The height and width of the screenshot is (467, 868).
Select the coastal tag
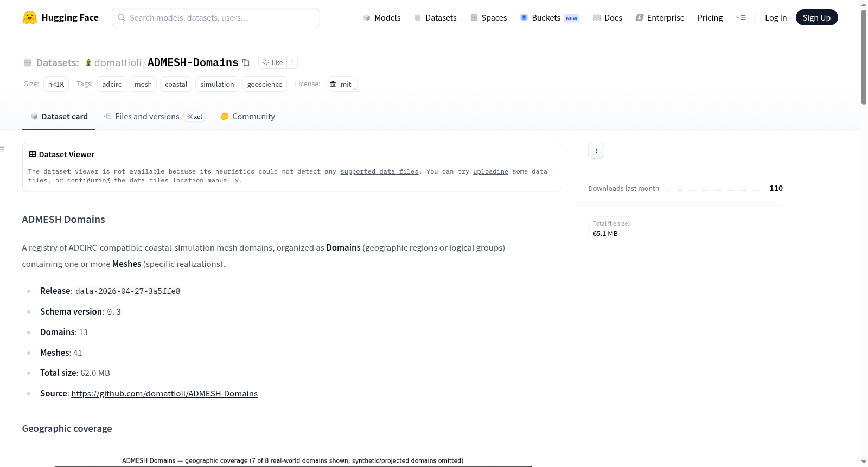176,84
